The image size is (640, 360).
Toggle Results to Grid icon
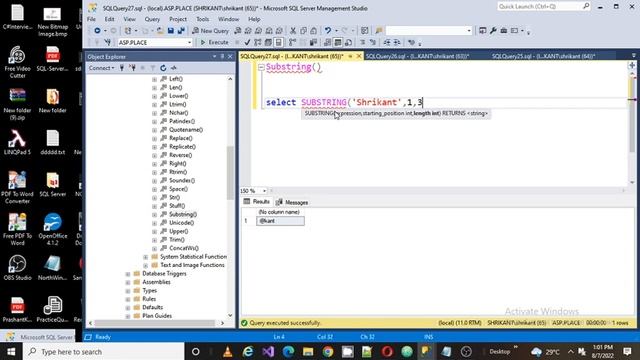click(338, 42)
